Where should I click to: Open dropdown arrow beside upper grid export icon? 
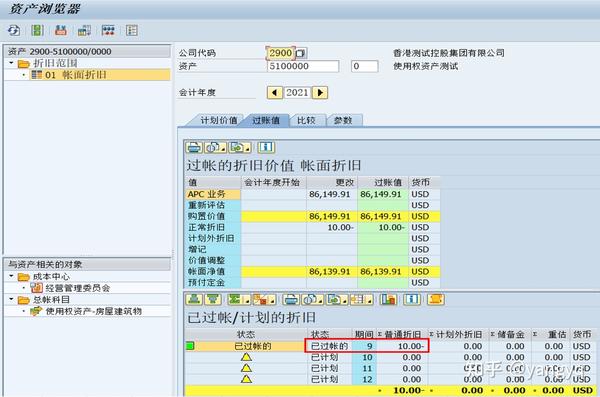248,149
